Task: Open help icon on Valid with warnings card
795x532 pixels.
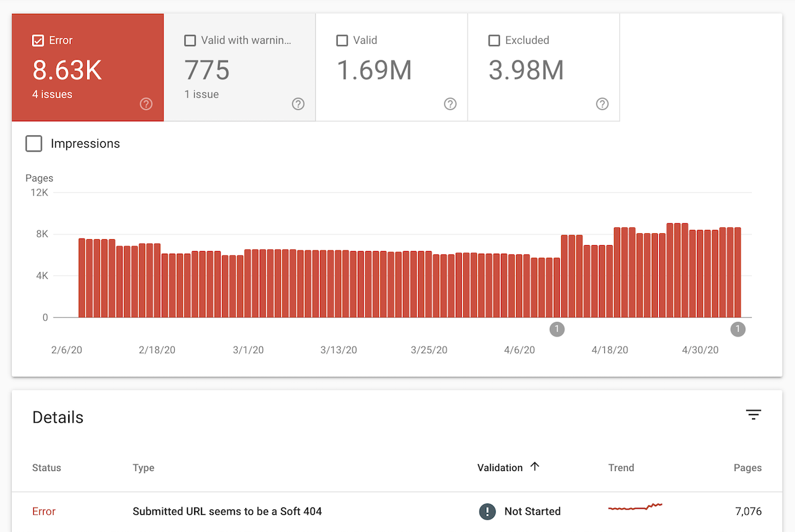Action: [x=298, y=104]
